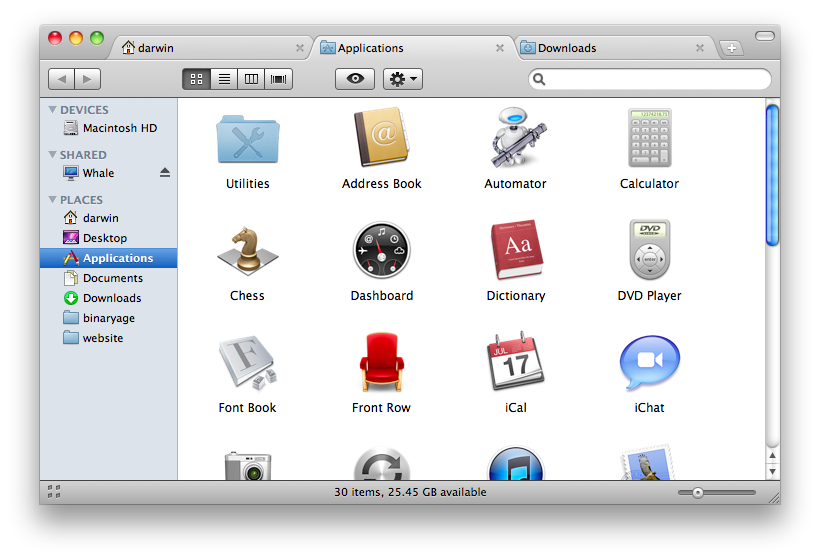The image size is (820, 559).
Task: Eject the Whale shared computer
Action: pyautogui.click(x=165, y=173)
